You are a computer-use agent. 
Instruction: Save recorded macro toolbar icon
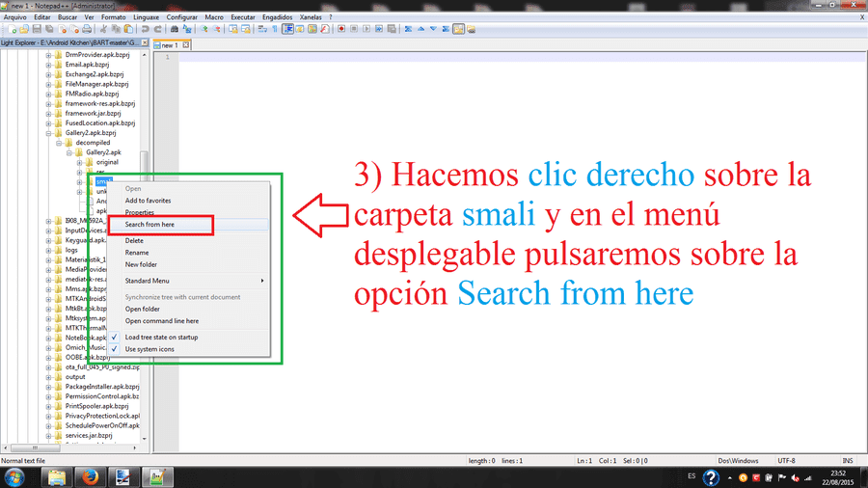(x=392, y=29)
